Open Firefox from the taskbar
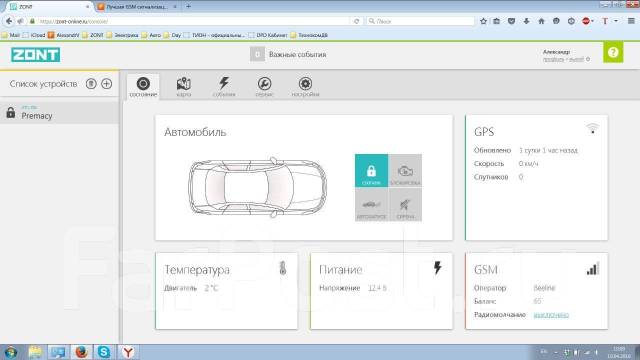 [x=81, y=352]
